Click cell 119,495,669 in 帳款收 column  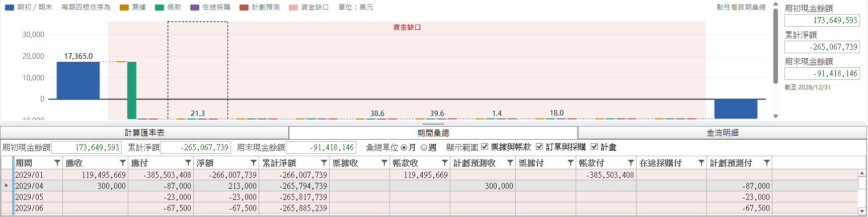click(x=420, y=175)
